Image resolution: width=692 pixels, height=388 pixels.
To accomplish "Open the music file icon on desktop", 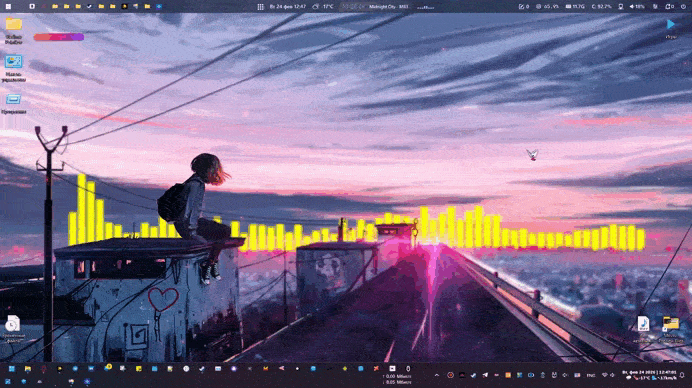I will pos(643,323).
